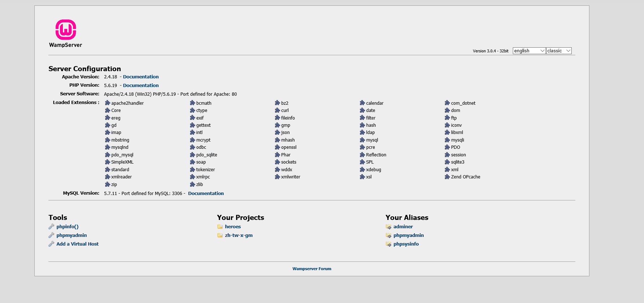Click the session extension name
Viewport: 644px width, 303px height.
pyautogui.click(x=458, y=155)
